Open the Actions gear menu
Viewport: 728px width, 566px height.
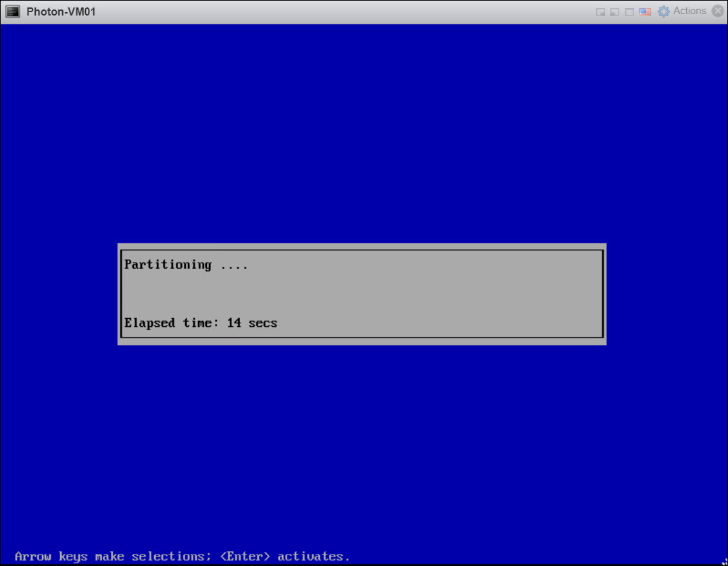click(682, 11)
